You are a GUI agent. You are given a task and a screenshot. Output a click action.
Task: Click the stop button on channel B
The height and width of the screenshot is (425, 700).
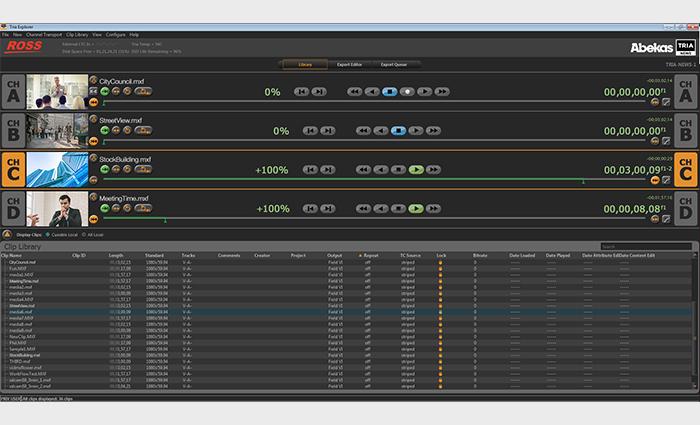pos(398,130)
